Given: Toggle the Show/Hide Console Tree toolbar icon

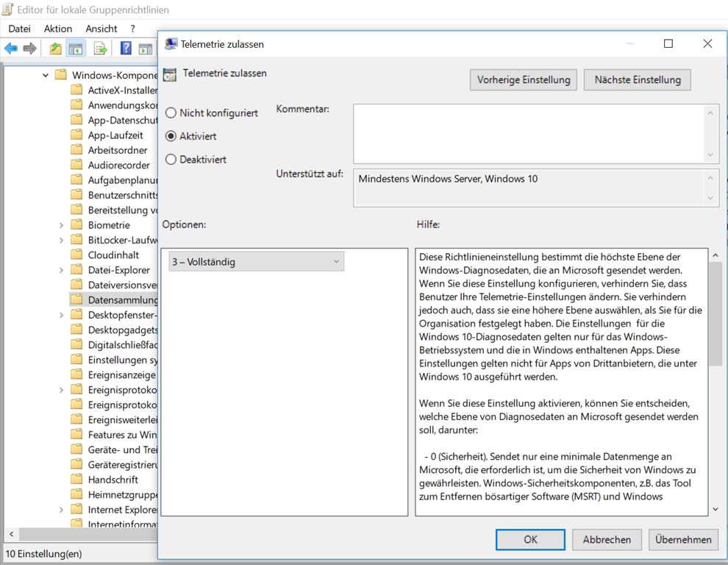Looking at the screenshot, I should [76, 49].
